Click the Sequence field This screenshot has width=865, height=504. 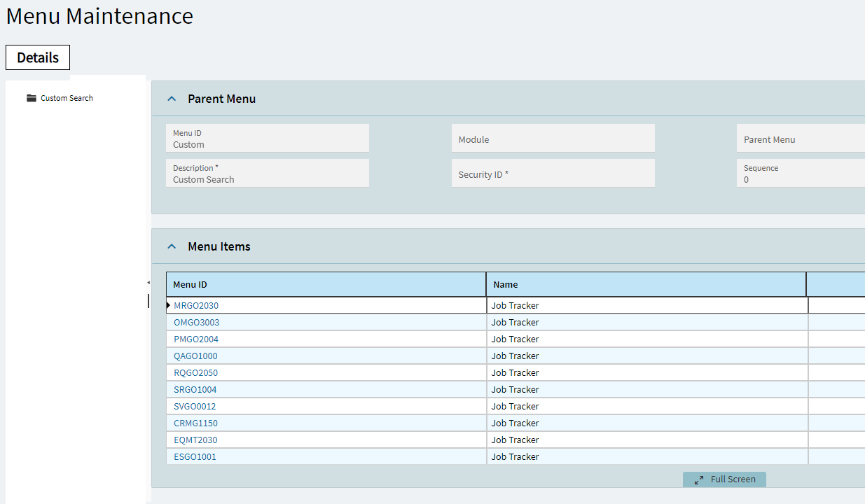[x=801, y=174]
